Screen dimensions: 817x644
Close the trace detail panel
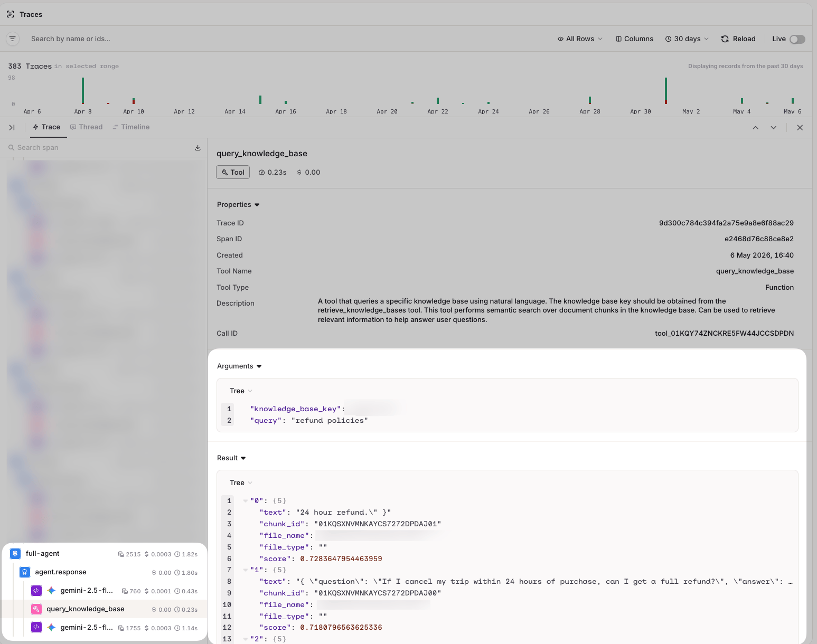click(x=800, y=128)
